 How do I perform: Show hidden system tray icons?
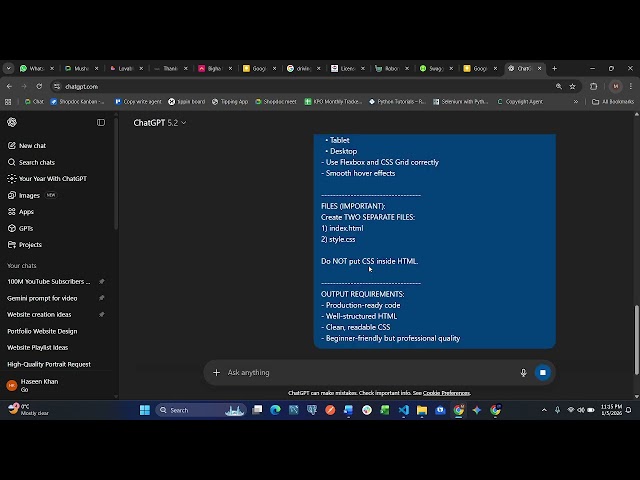click(544, 410)
